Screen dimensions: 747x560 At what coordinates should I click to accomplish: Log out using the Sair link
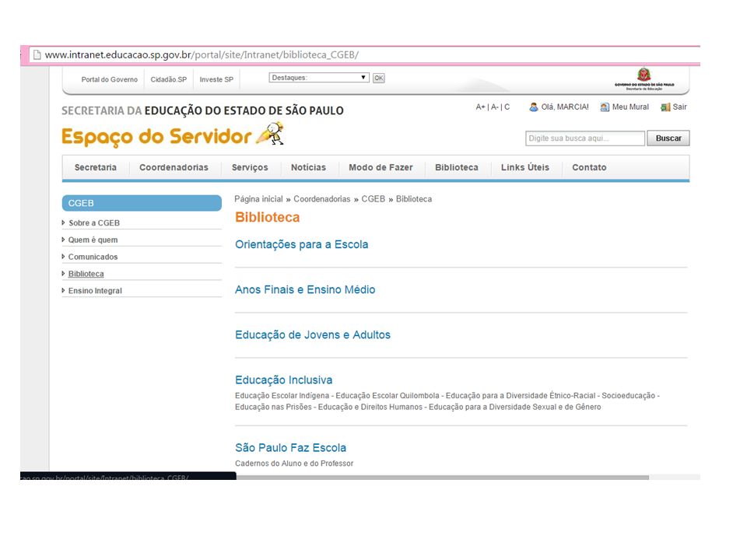(679, 107)
